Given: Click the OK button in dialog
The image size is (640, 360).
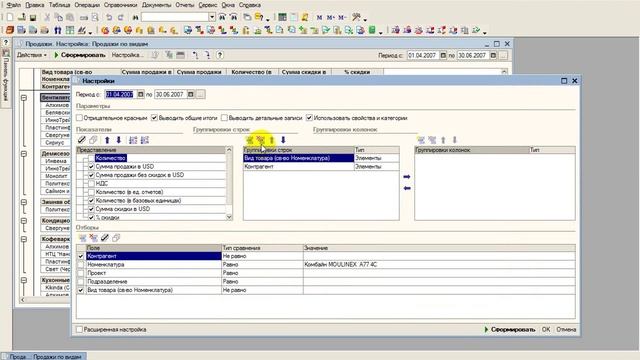Looking at the screenshot, I should pyautogui.click(x=546, y=329).
